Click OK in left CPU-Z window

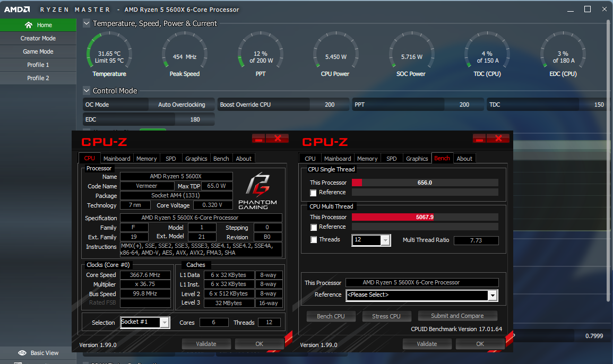(x=259, y=344)
